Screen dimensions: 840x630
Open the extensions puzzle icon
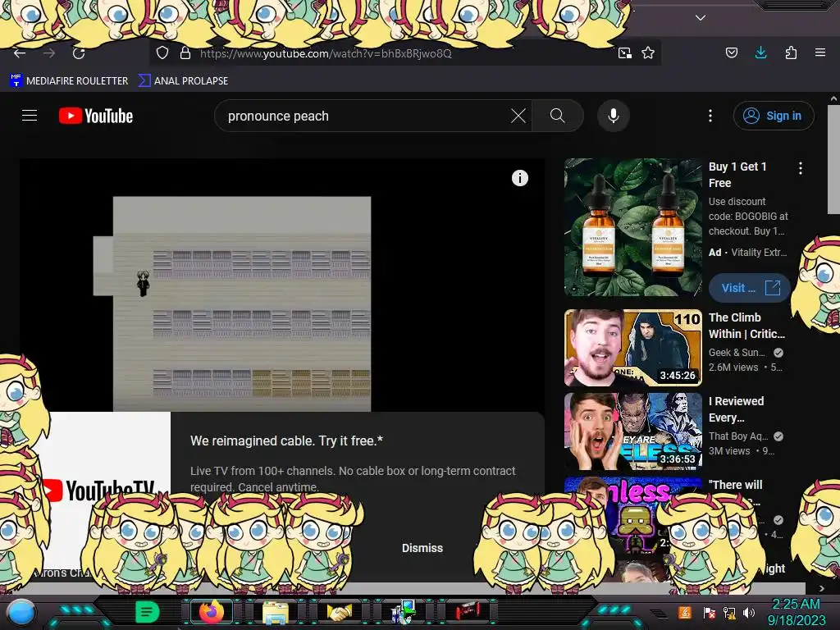point(791,52)
